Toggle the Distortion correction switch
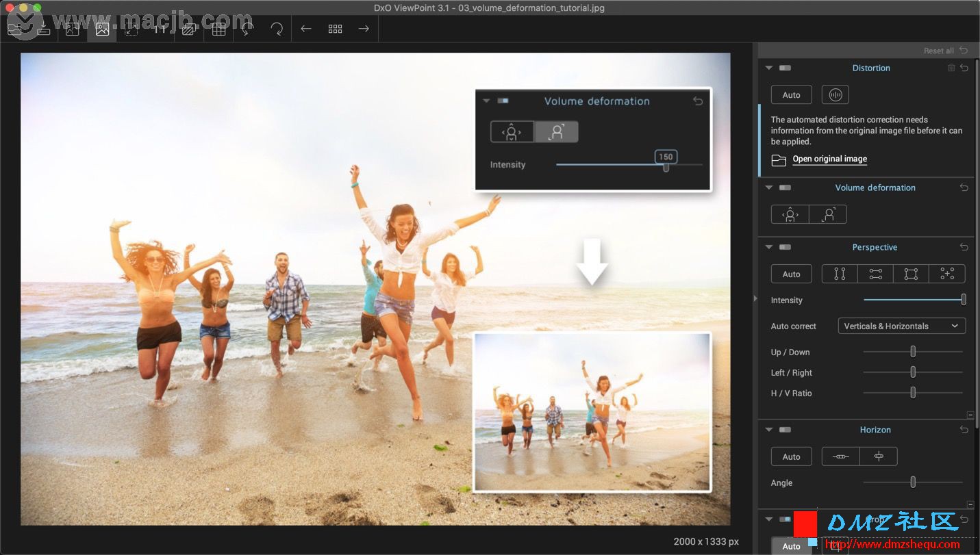The height and width of the screenshot is (555, 980). (785, 68)
